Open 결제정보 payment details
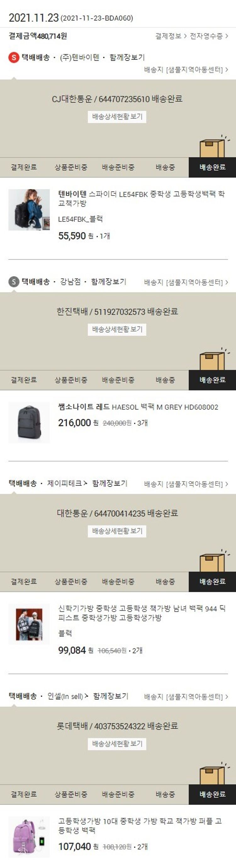Screen dimensions: 236x868 (x=171, y=36)
